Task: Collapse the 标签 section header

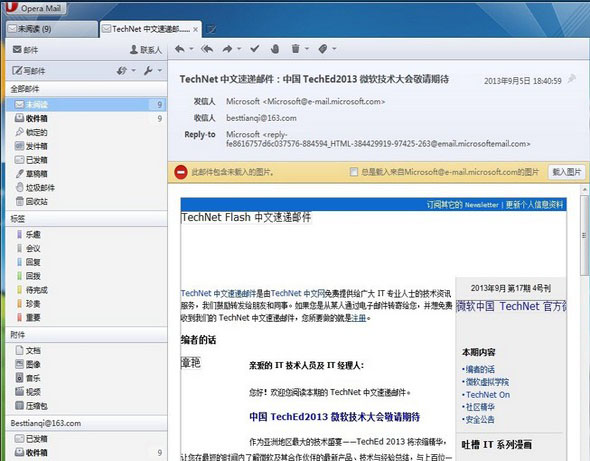Action: [86, 219]
